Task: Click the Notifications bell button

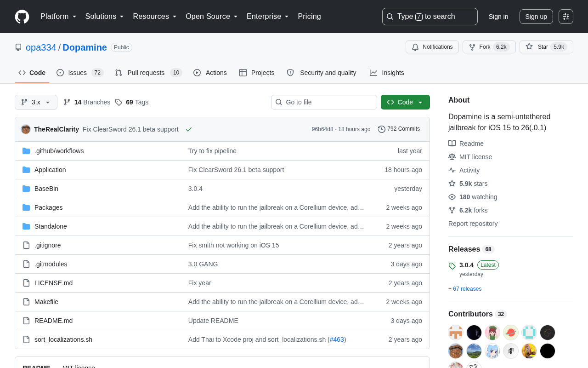Action: [x=432, y=47]
